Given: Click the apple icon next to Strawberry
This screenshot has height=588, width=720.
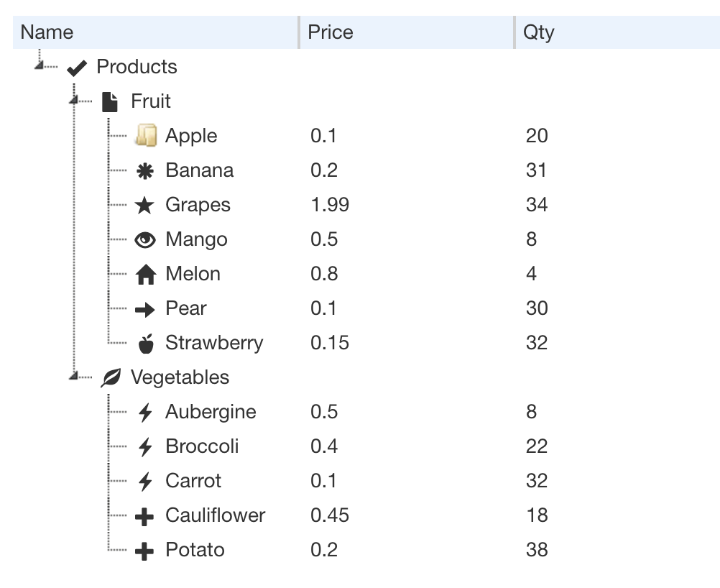Looking at the screenshot, I should [x=146, y=344].
